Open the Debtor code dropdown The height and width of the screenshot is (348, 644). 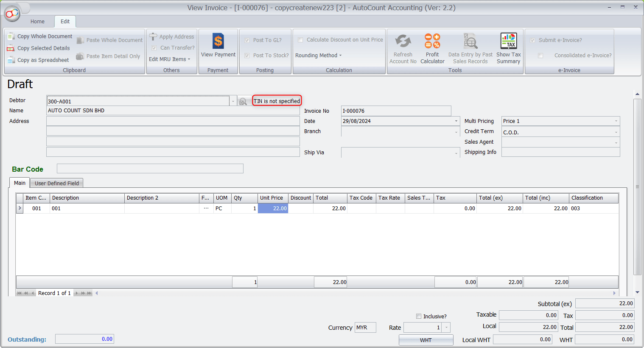(233, 101)
